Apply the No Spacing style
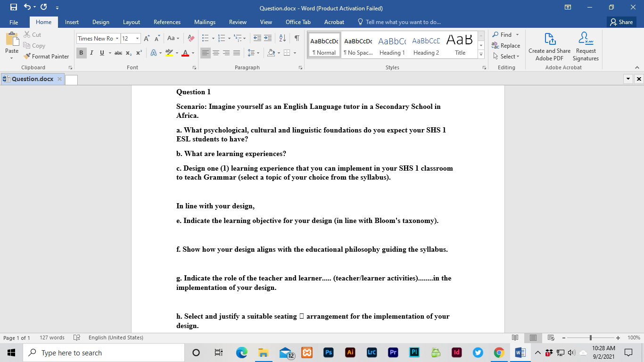The image size is (644, 362). 358,46
